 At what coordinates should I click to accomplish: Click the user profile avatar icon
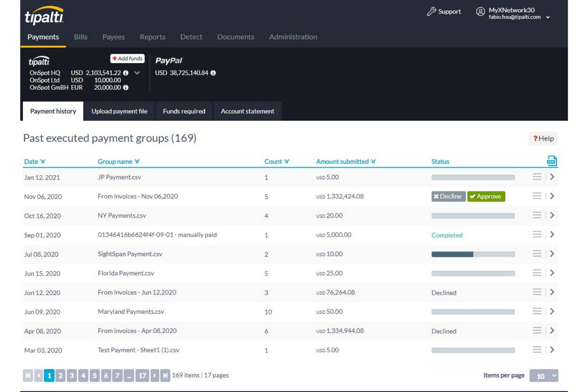pyautogui.click(x=480, y=12)
